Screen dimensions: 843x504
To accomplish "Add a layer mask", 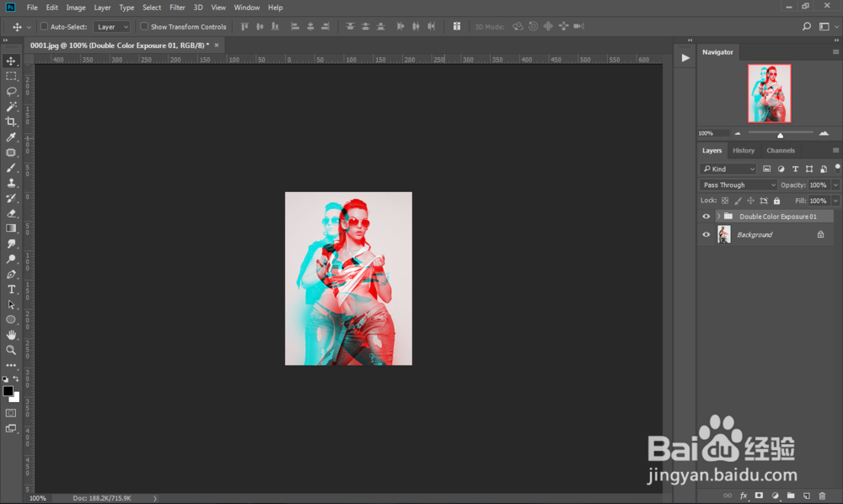I will tap(759, 496).
